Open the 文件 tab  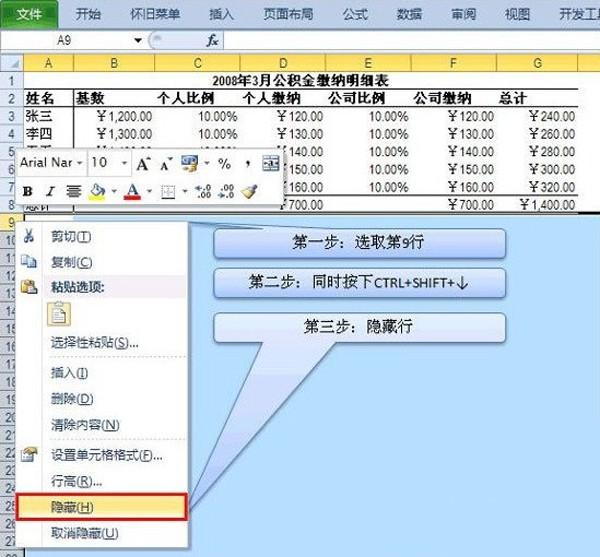[x=29, y=15]
